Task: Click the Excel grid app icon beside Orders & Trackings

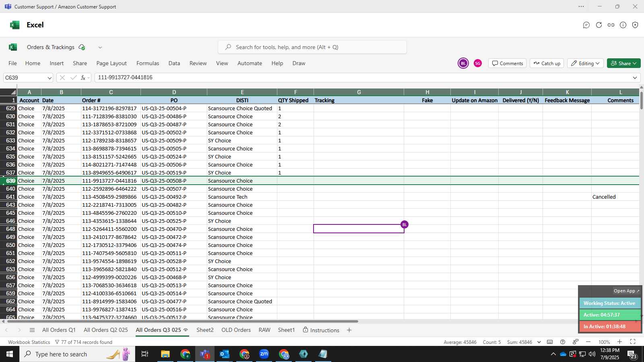Action: [13, 47]
